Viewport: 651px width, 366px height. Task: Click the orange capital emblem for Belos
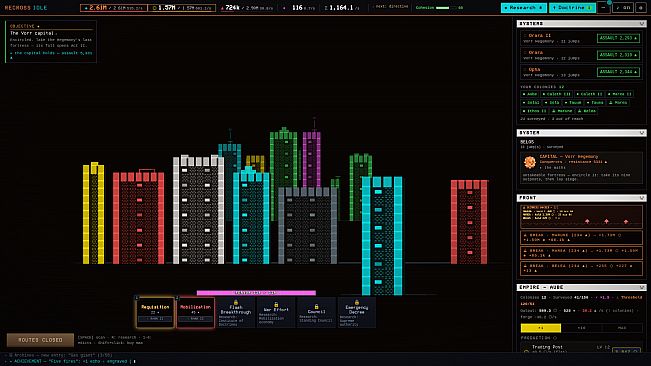point(530,162)
